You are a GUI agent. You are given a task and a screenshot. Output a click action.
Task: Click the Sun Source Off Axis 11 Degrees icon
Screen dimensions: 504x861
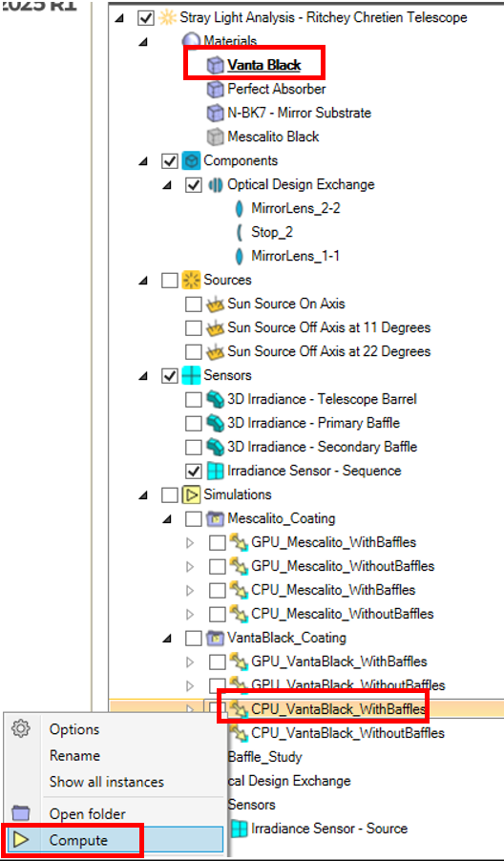(x=215, y=327)
